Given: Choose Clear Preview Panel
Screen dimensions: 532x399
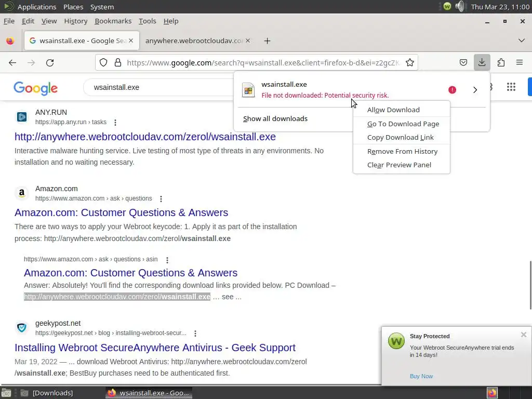Looking at the screenshot, I should tap(402, 165).
